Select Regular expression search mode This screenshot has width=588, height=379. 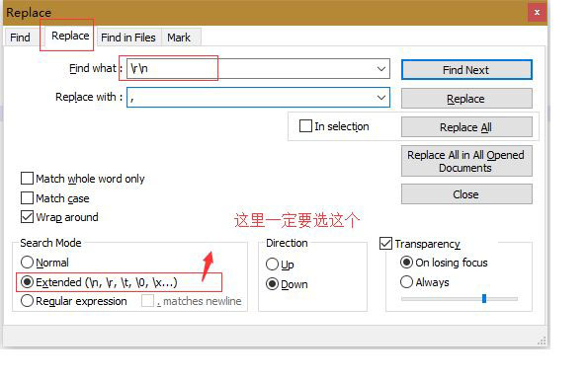pyautogui.click(x=27, y=301)
